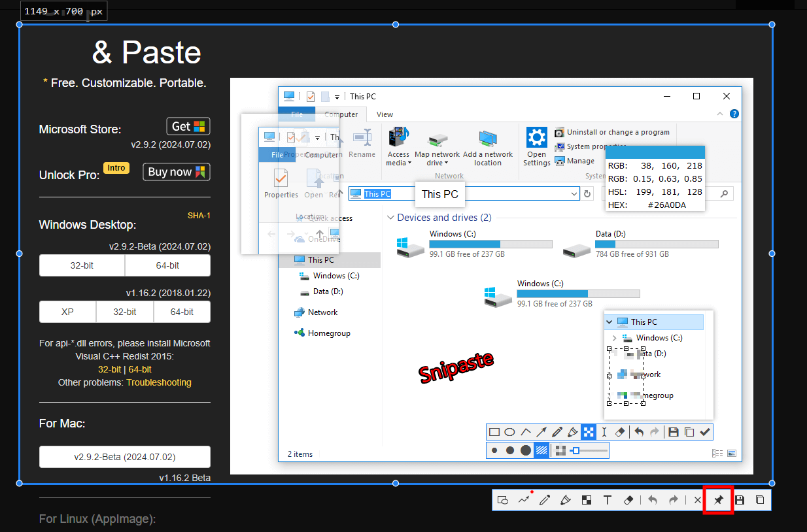
Task: Switch to the View tab in File Explorer
Action: tap(385, 114)
